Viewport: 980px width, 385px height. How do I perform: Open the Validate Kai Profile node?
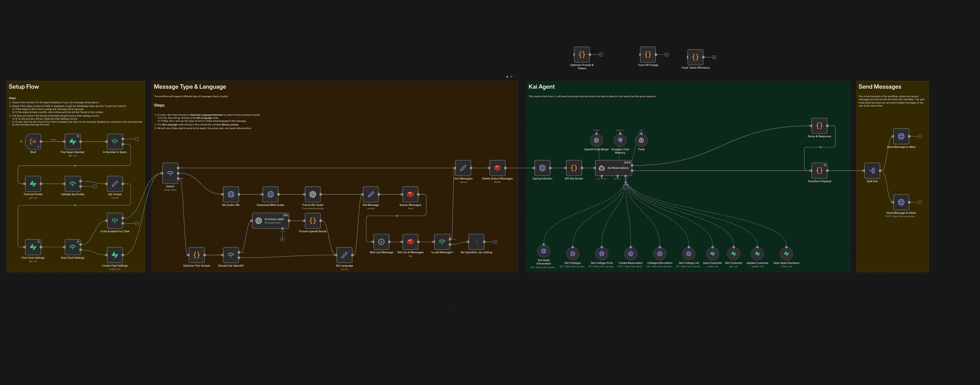(x=73, y=184)
